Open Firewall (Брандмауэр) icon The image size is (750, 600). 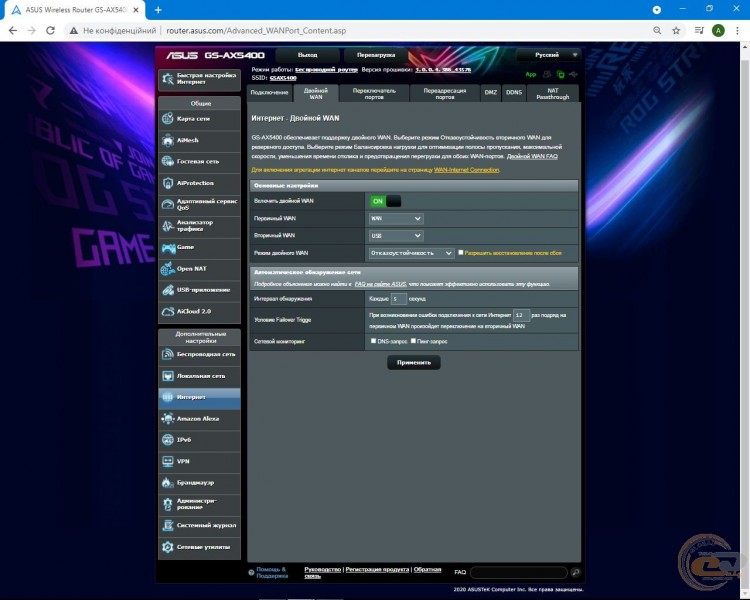167,482
